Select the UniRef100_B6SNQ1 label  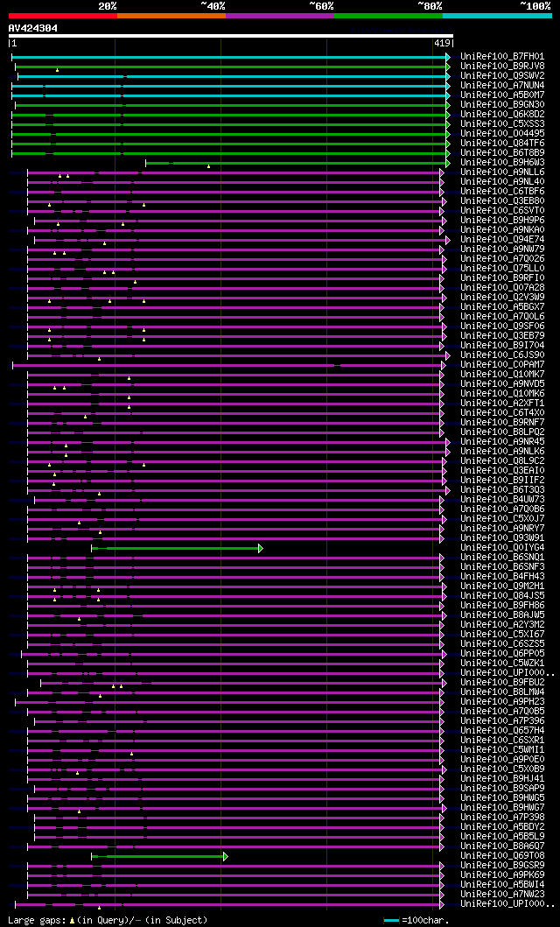coord(503,557)
